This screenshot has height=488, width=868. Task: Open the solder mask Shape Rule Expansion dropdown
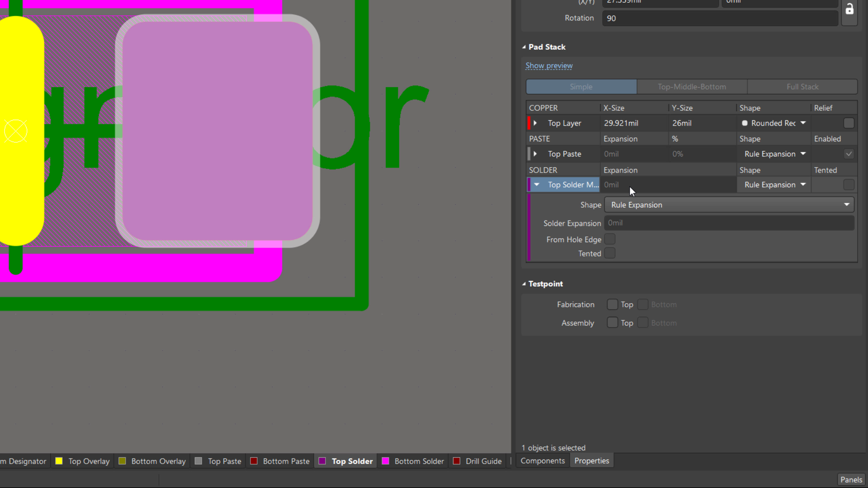pos(729,205)
